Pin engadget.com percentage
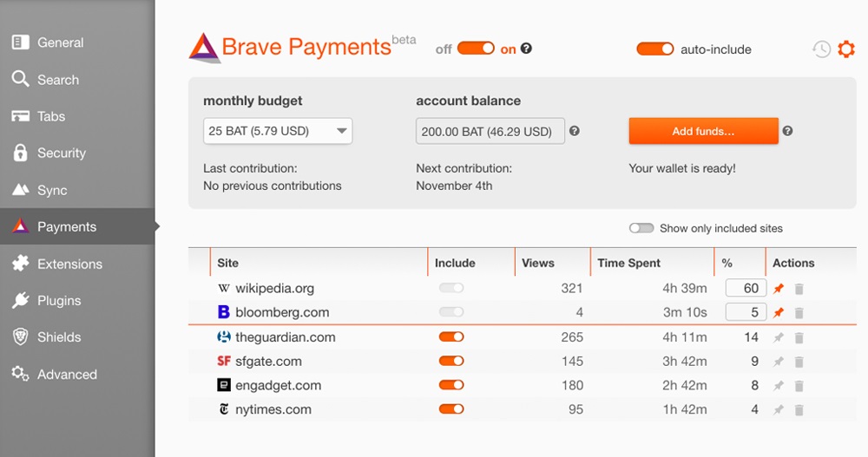This screenshot has width=868, height=457. (779, 386)
